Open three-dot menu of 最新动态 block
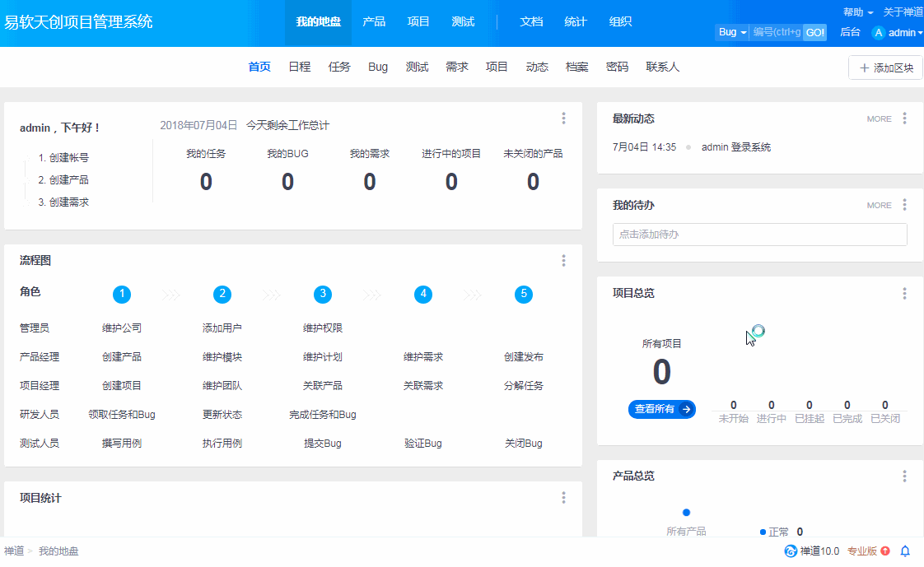The width and height of the screenshot is (924, 567). (x=904, y=119)
